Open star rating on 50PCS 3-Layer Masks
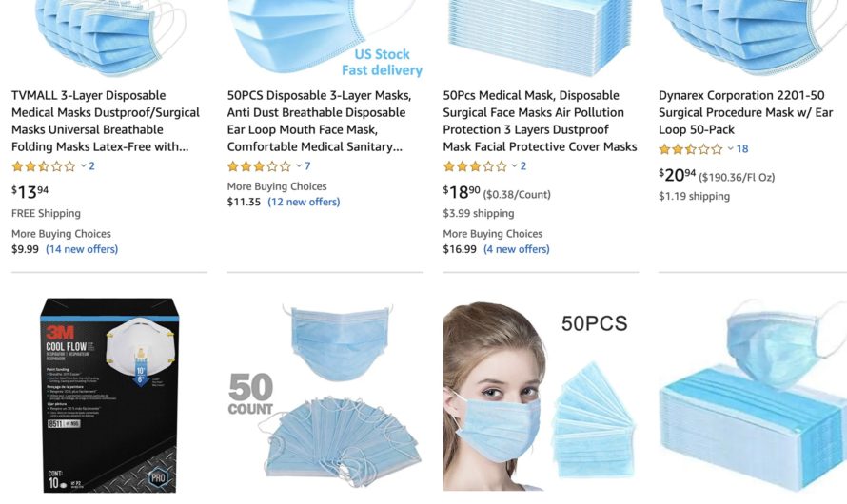The image size is (847, 504). click(259, 166)
